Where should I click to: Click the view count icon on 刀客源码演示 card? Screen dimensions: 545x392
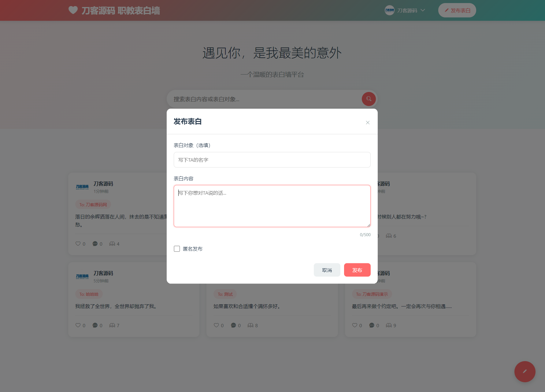389,325
